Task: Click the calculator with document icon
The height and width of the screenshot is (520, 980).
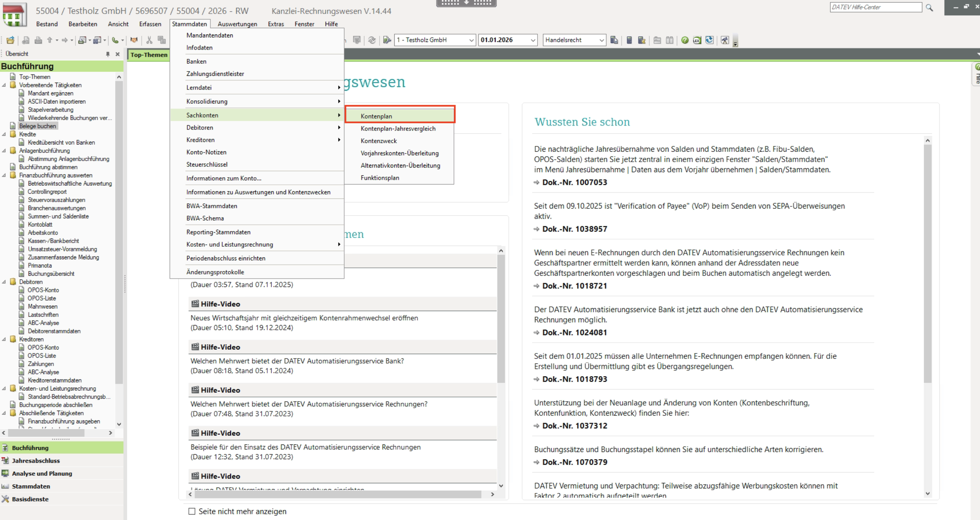Action: [614, 40]
